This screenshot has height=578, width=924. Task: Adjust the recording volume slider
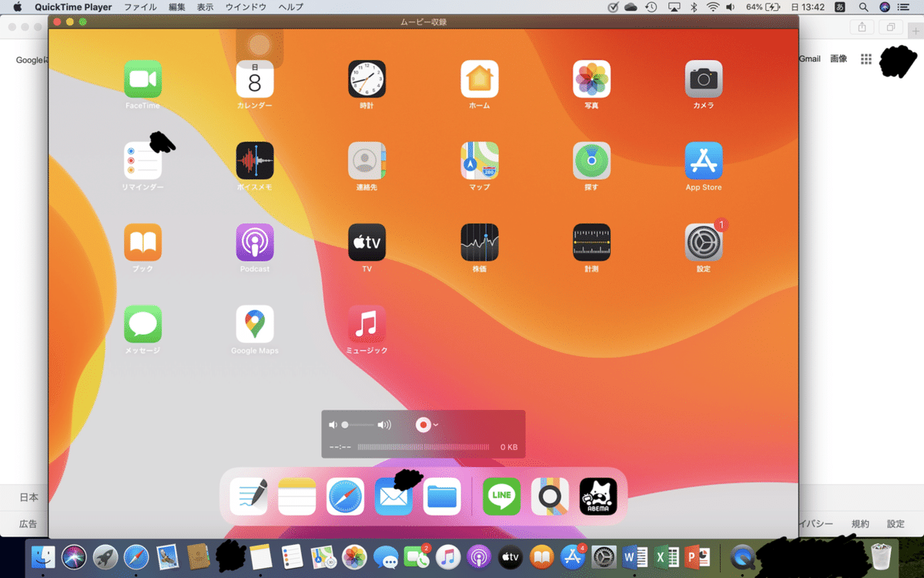point(359,425)
